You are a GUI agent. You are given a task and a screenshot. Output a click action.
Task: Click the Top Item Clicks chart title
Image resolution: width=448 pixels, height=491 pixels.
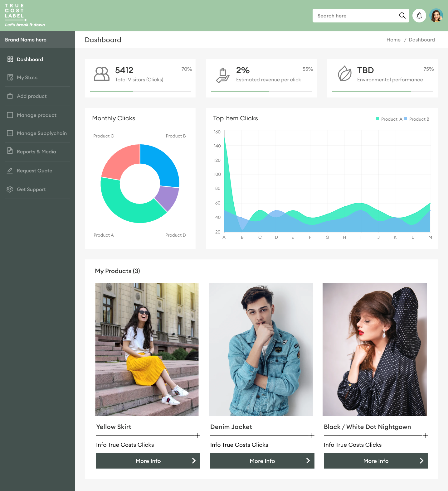[236, 118]
